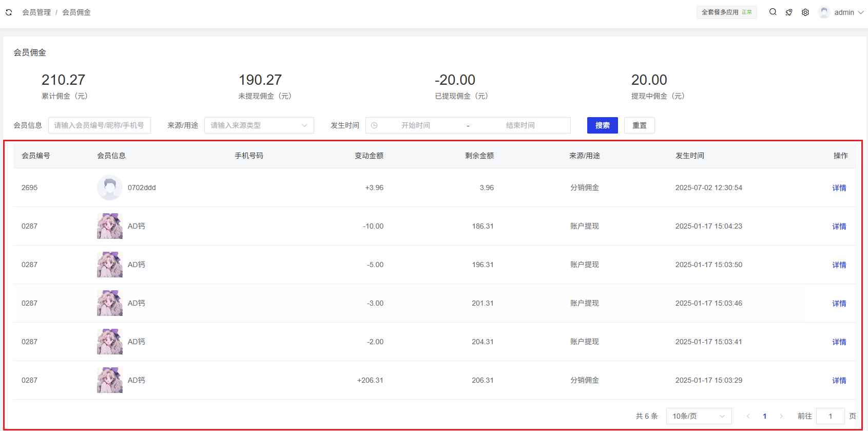Click the avatar of member 0702ddd
The height and width of the screenshot is (431, 868).
[x=109, y=188]
